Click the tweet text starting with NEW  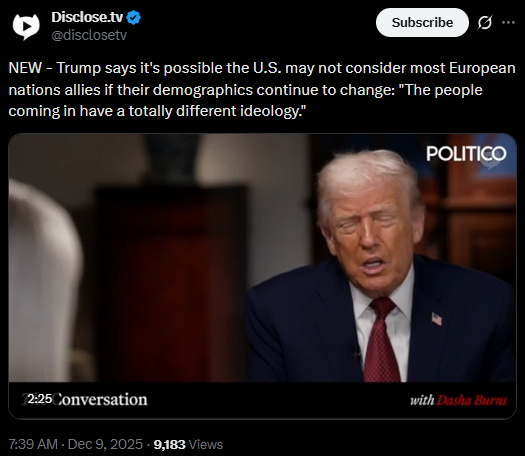pyautogui.click(x=262, y=89)
